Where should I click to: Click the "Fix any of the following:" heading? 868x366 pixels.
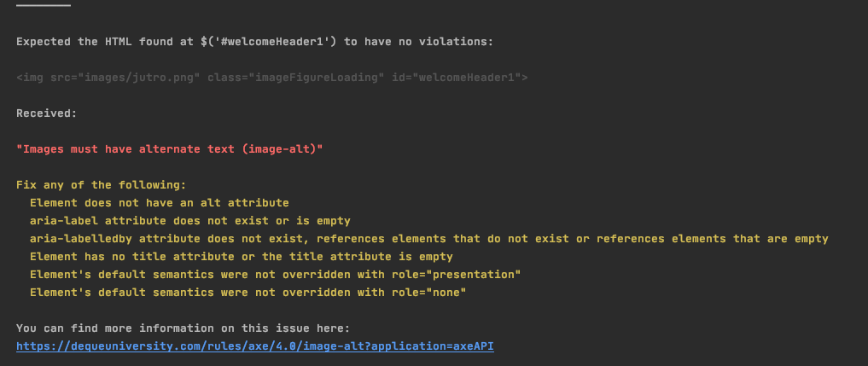click(x=102, y=185)
